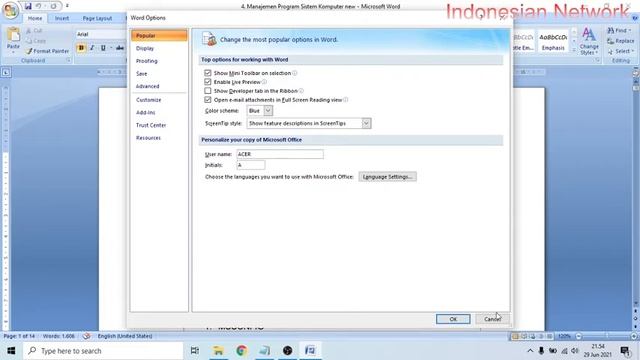Select the Popular category in Word Options

point(159,36)
